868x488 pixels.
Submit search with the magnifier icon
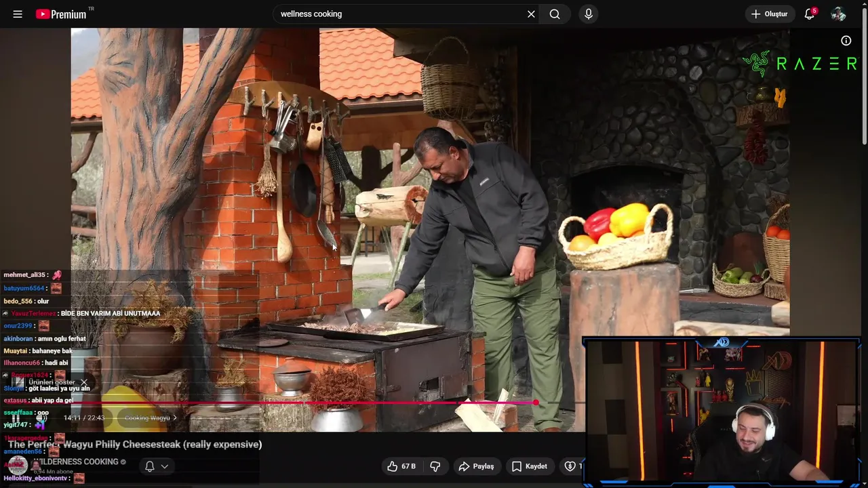click(555, 14)
